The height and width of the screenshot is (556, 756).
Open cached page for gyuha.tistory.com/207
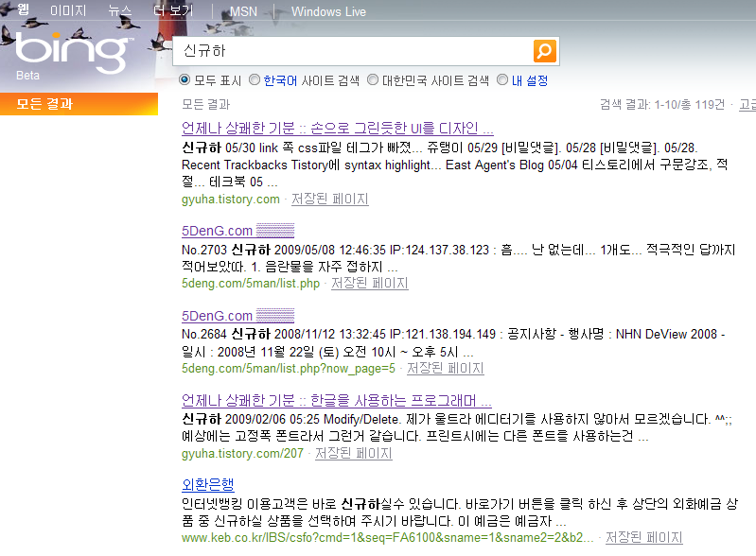(354, 453)
